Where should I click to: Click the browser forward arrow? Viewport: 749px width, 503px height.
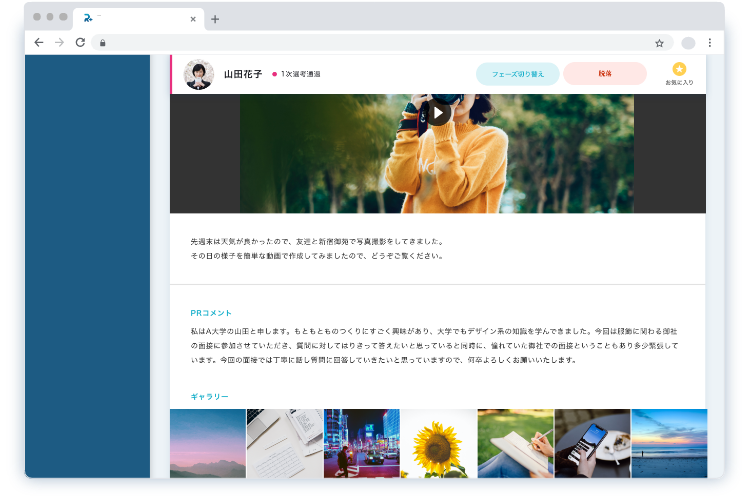[59, 43]
